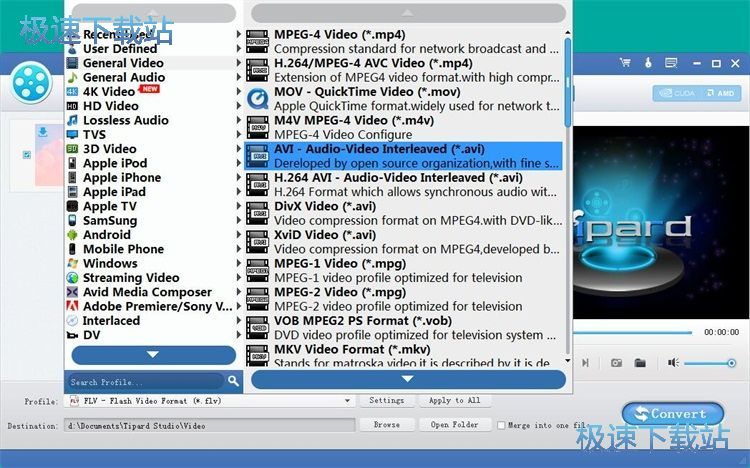The width and height of the screenshot is (750, 468).
Task: Expand the DV submenu arrow
Action: tap(239, 335)
